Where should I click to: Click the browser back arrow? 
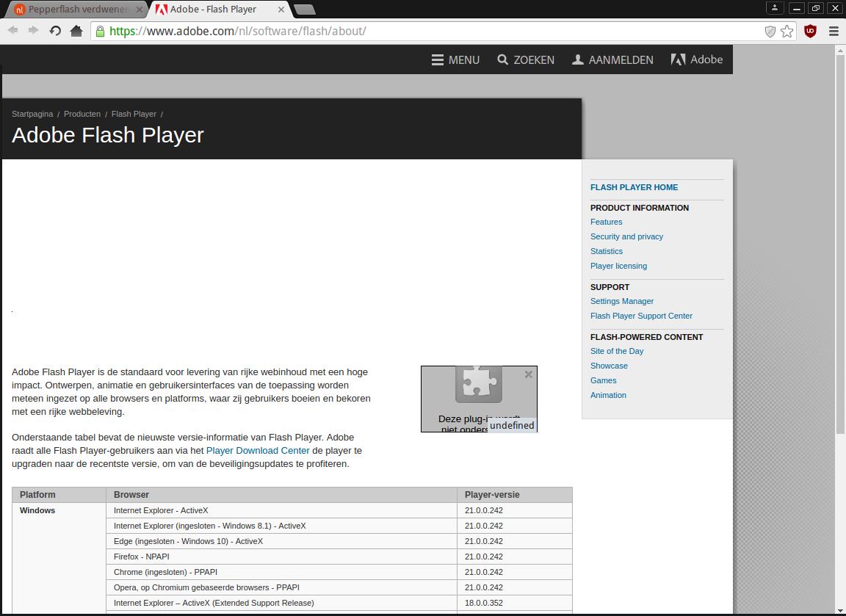[13, 31]
